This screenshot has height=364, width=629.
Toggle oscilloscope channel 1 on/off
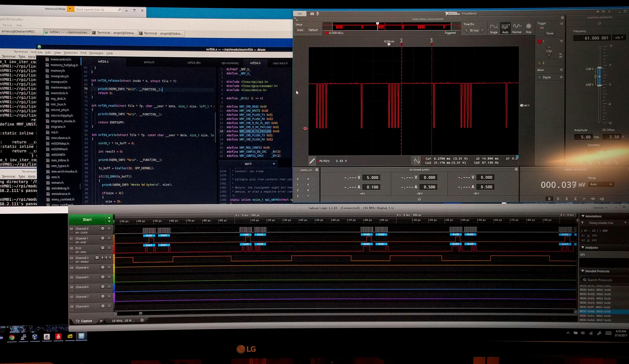point(540,41)
